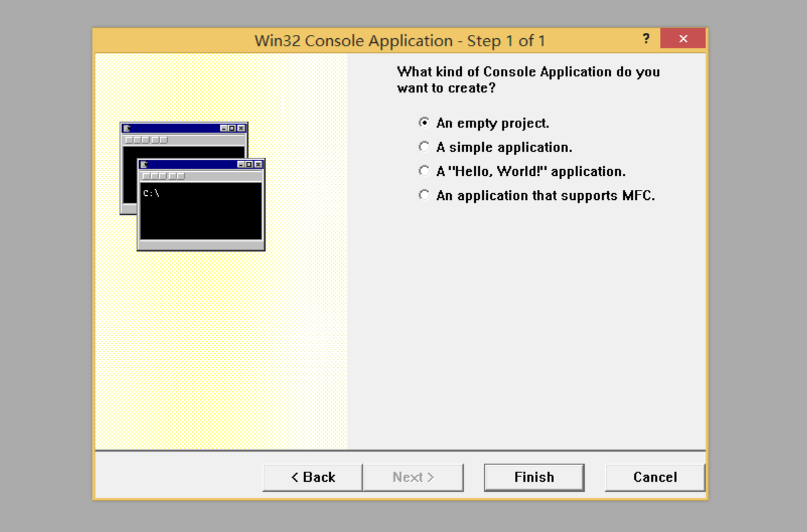Viewport: 807px width, 532px height.
Task: Pick the "Hello, World!" application radio button
Action: tap(424, 171)
